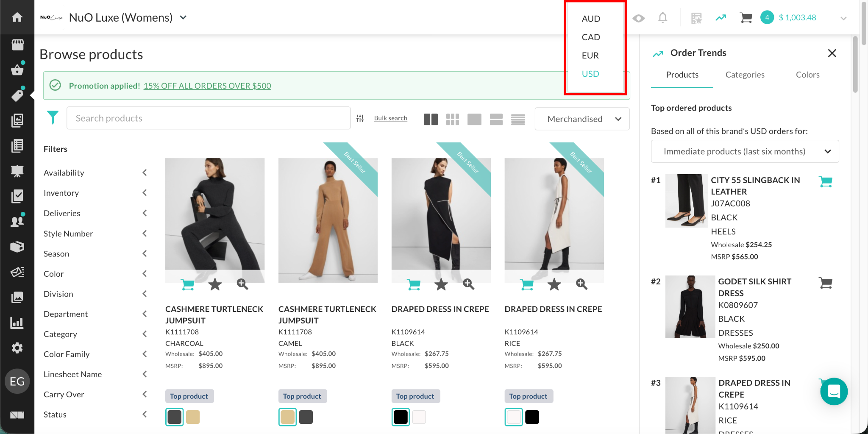Click the teal filter funnel icon
Viewport: 868px width, 434px height.
[53, 117]
